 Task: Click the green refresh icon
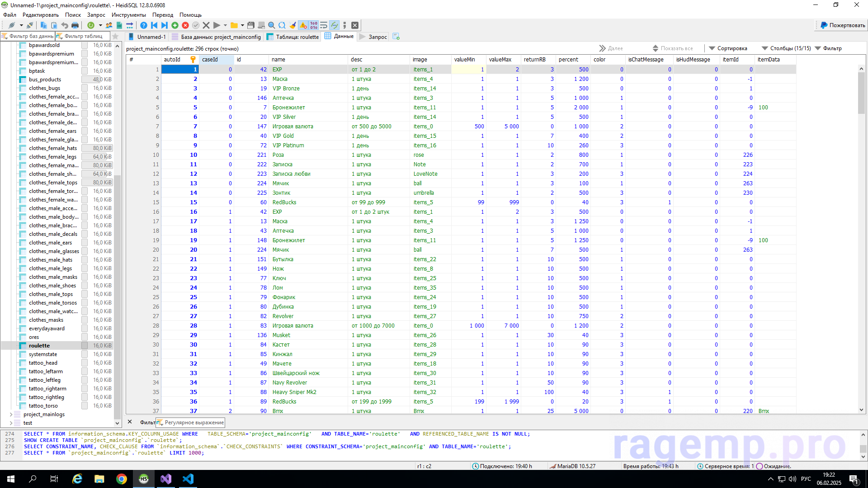[90, 25]
